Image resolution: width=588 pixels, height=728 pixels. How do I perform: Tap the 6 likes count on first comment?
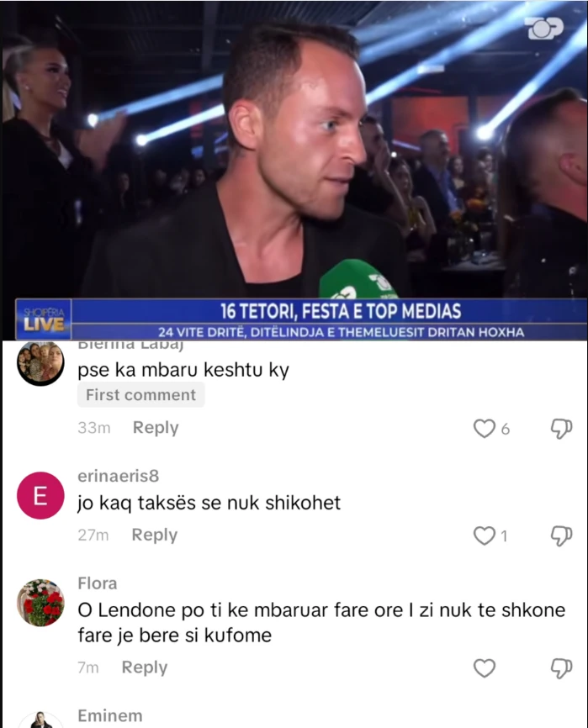[x=506, y=429]
